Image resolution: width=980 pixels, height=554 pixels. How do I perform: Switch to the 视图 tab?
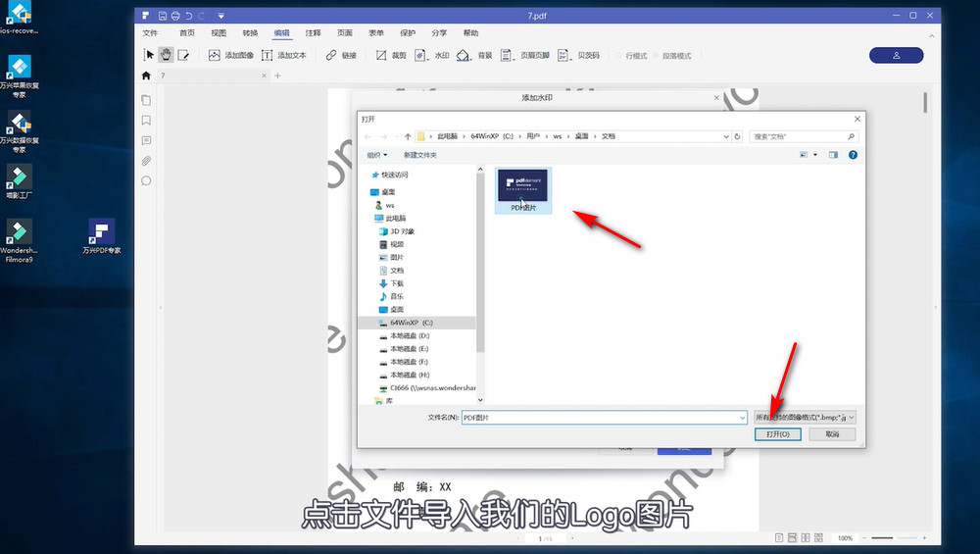[219, 33]
